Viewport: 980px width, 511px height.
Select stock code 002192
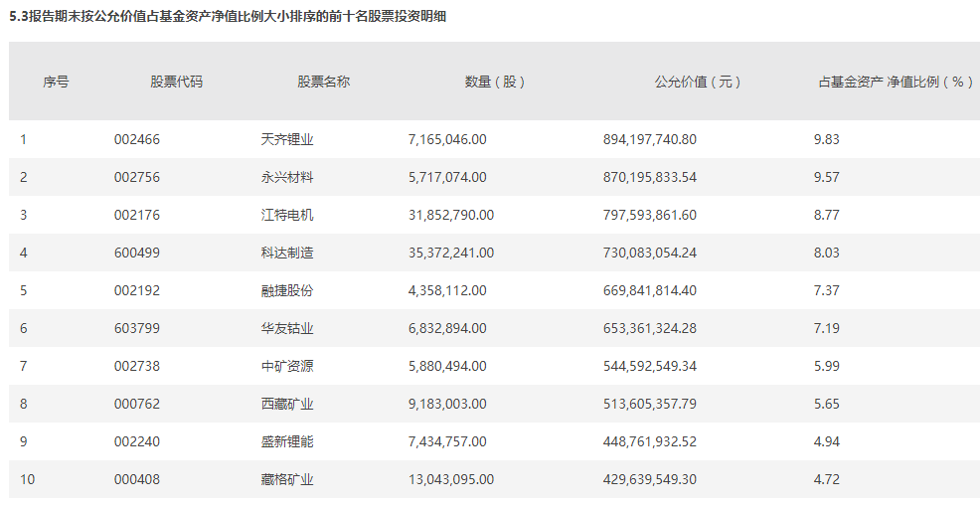coord(137,291)
